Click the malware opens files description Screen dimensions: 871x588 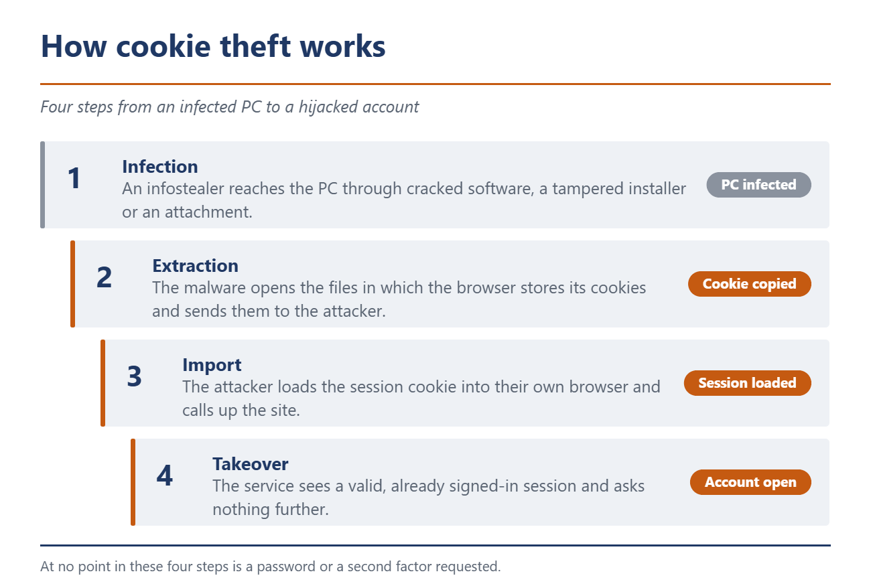[399, 299]
